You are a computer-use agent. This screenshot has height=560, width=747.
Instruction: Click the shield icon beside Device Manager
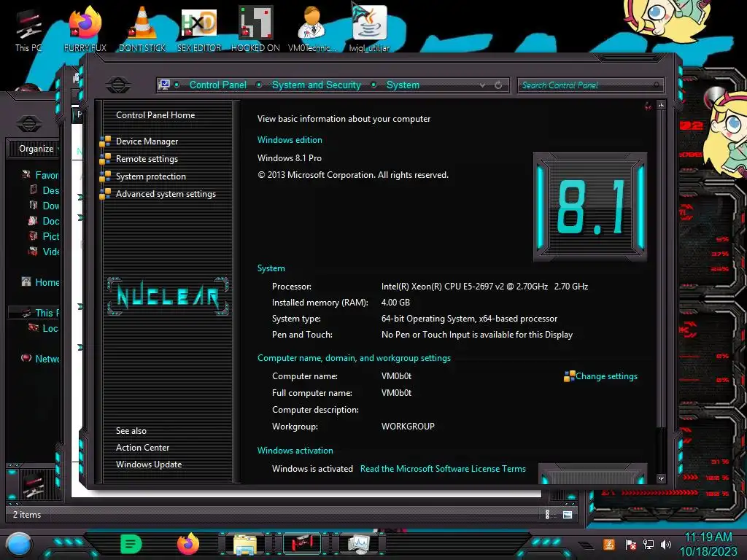point(105,141)
